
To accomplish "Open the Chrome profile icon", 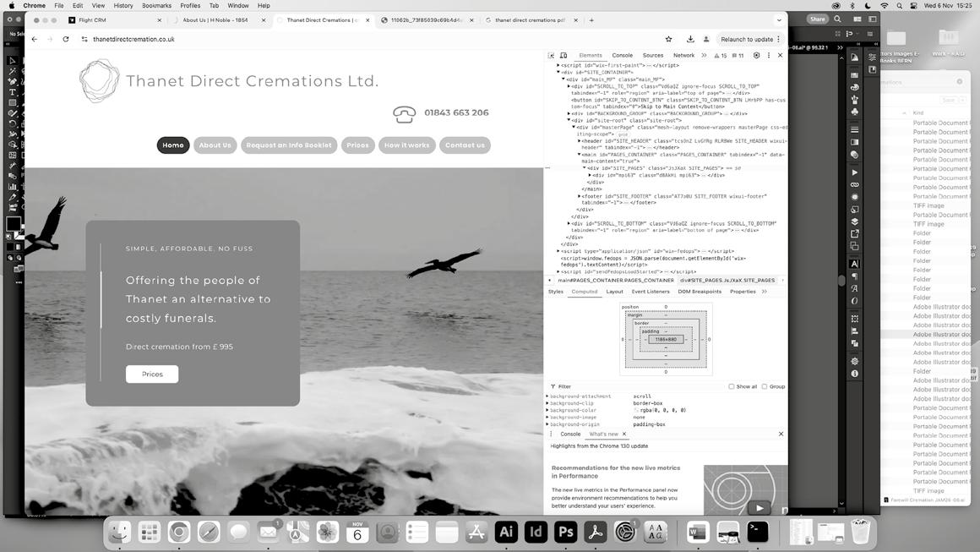I will coord(706,39).
